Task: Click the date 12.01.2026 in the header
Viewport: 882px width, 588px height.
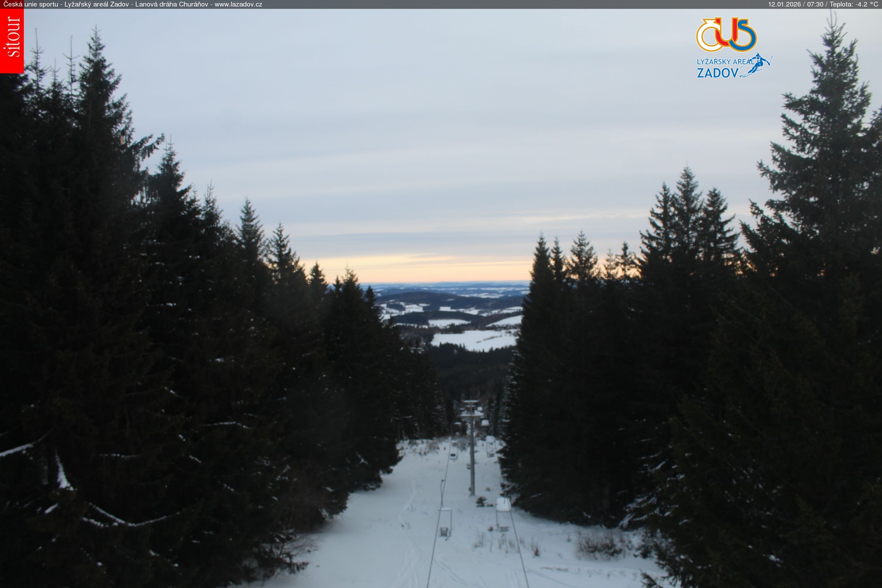Action: click(x=784, y=4)
